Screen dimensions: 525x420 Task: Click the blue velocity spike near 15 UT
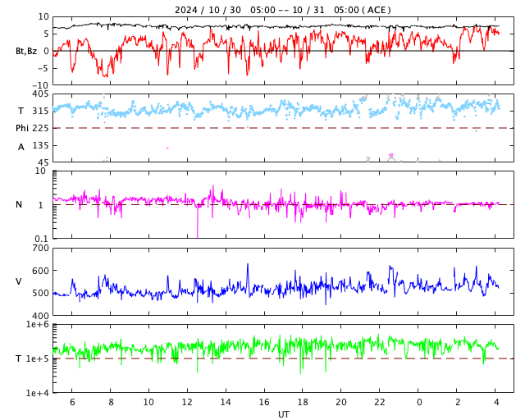pyautogui.click(x=248, y=278)
